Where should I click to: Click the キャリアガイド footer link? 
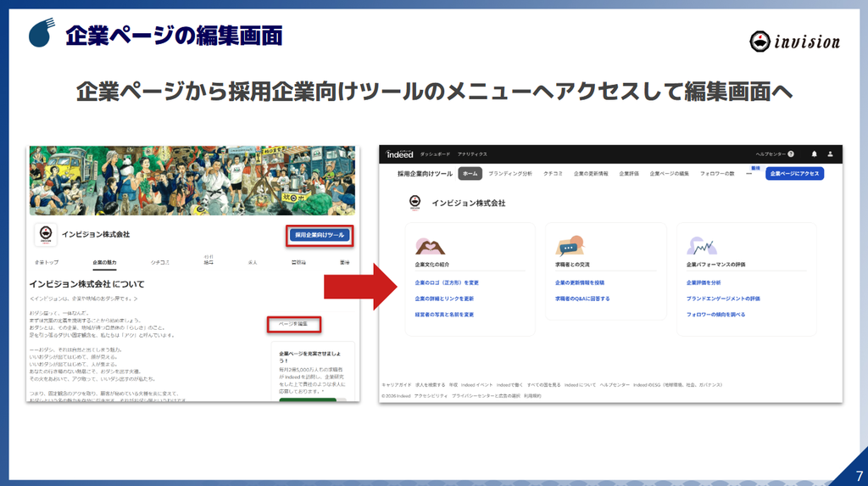(397, 384)
